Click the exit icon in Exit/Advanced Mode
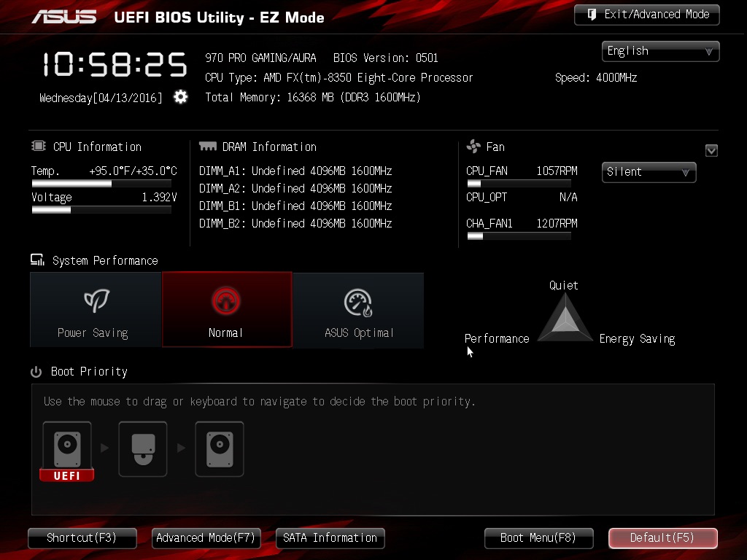The image size is (747, 560). click(592, 15)
